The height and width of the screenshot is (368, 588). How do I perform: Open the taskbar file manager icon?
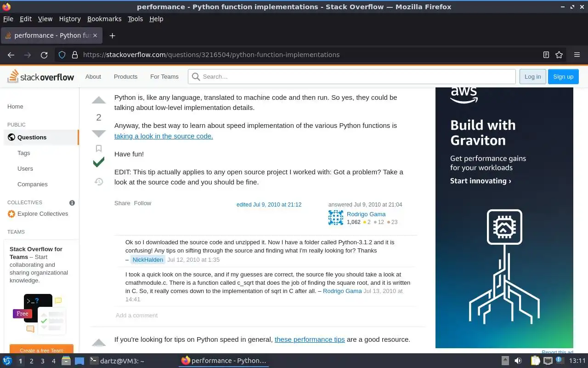66,361
